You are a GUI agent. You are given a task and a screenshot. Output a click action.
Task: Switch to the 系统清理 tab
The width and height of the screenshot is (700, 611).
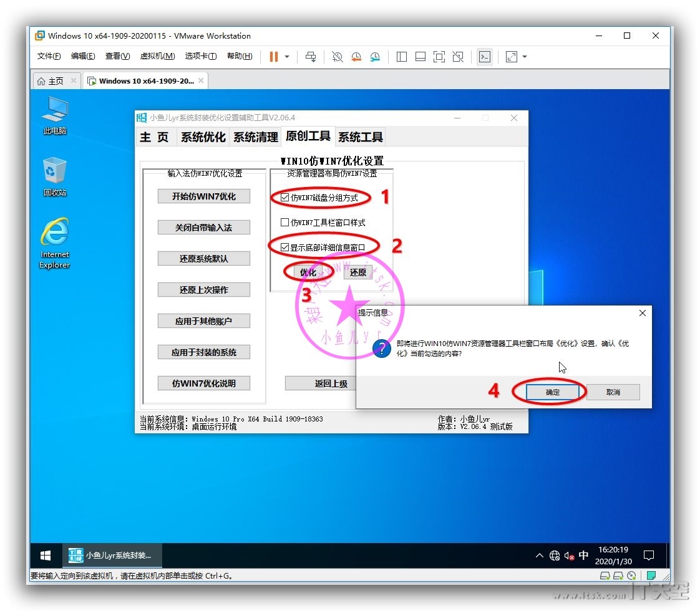tap(256, 137)
